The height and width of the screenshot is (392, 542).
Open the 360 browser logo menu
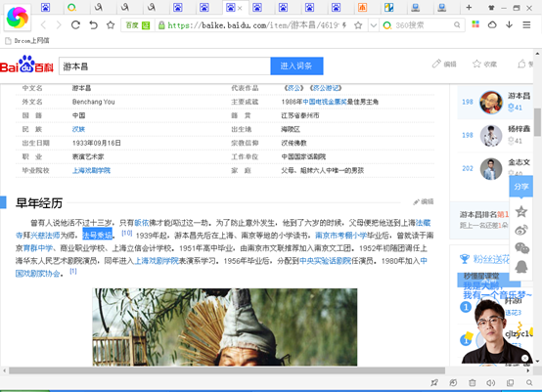coord(18,18)
